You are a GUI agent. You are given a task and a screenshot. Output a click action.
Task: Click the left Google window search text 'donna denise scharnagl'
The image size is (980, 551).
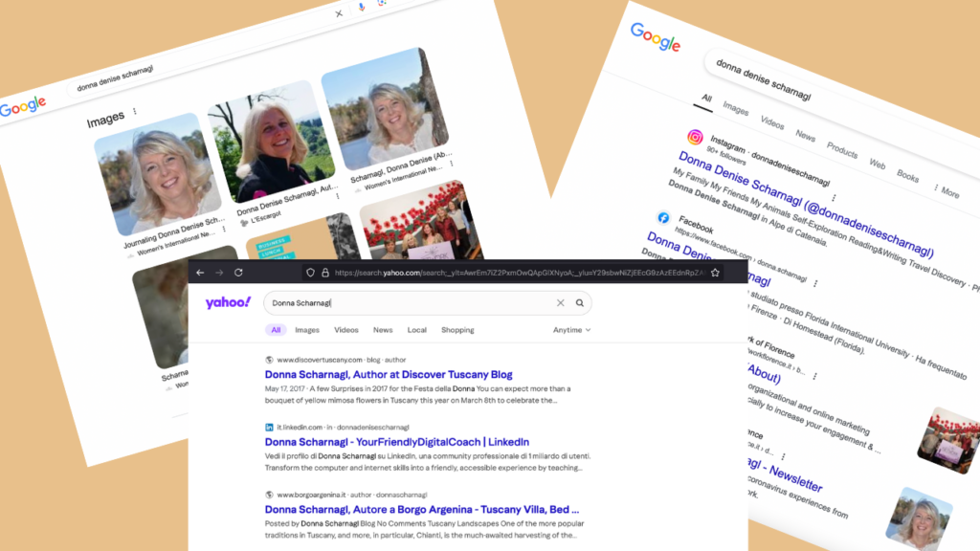coord(115,78)
